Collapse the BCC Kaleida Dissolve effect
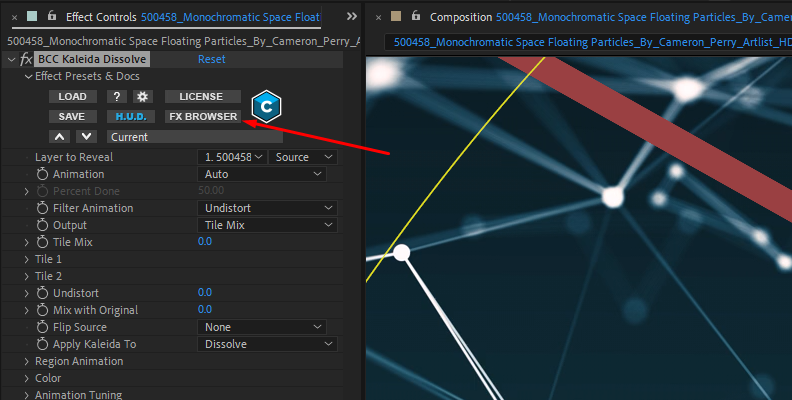 point(11,60)
